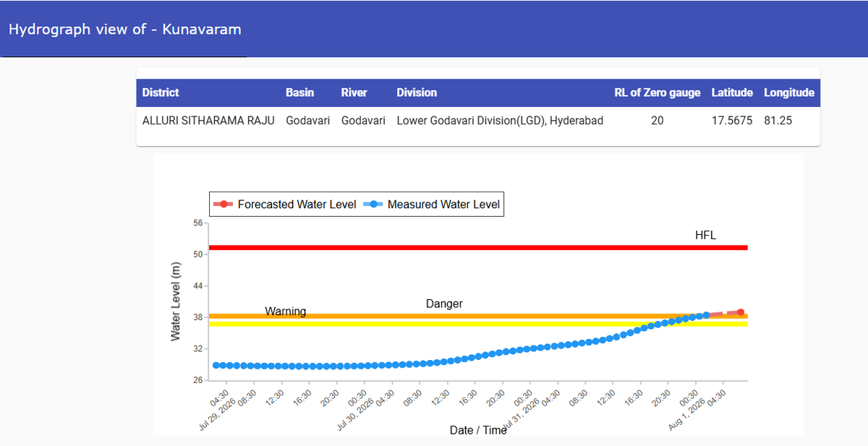Select the District column header
The width and height of the screenshot is (868, 446).
tap(161, 93)
